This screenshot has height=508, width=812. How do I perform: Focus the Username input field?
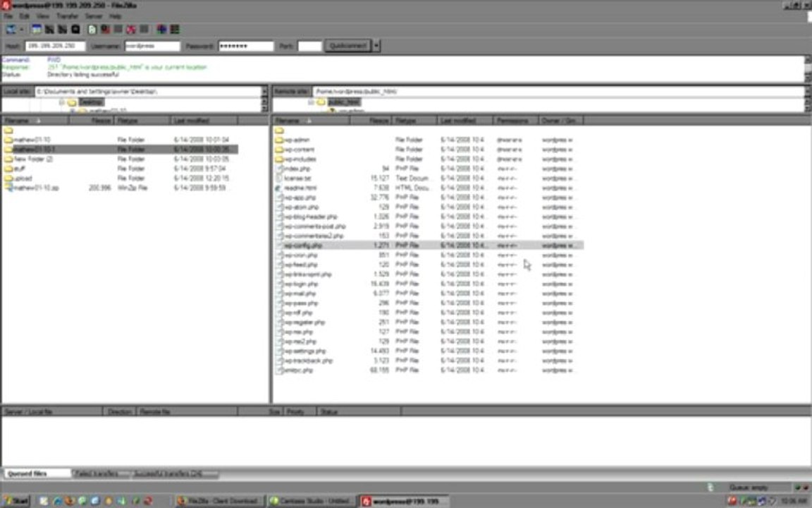click(152, 46)
